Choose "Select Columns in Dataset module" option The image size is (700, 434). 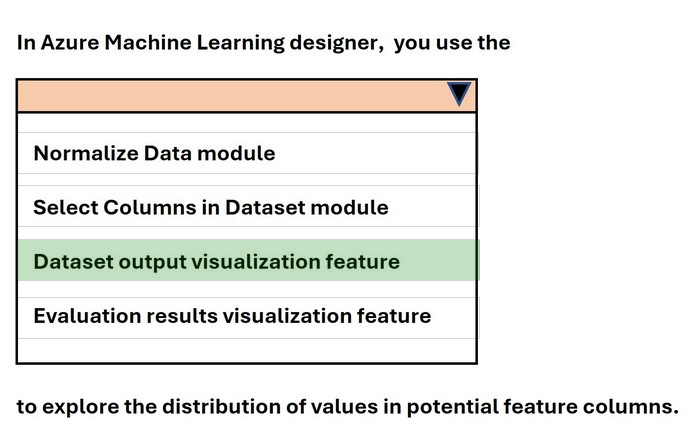click(x=210, y=207)
